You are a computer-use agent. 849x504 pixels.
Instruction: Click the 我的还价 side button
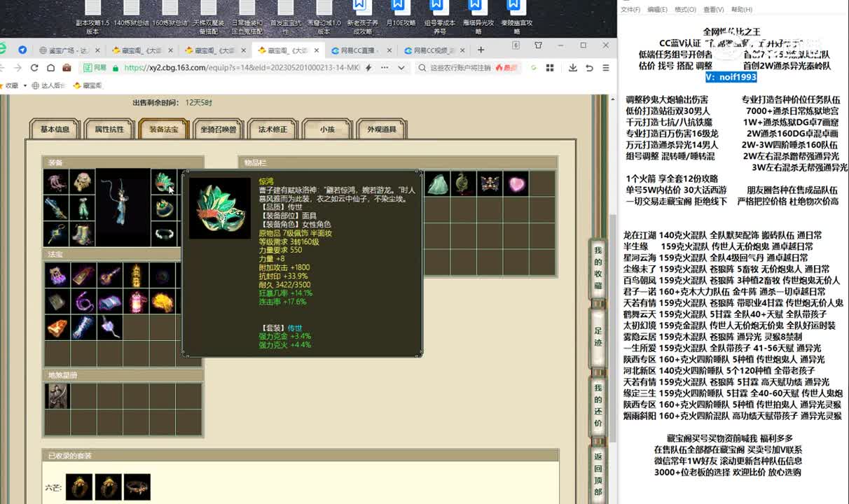click(598, 405)
